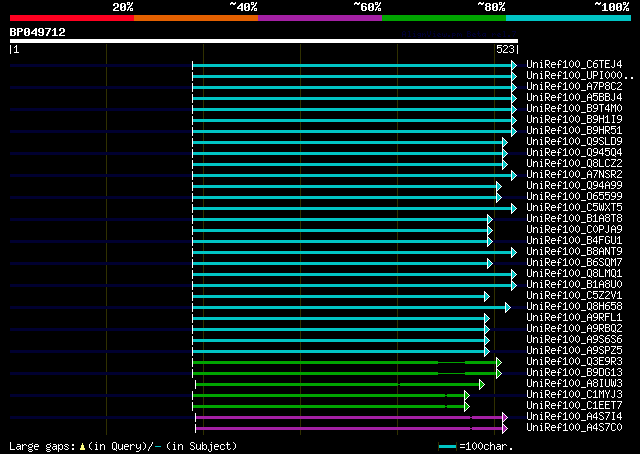Select the UniRef100_B9DG13 label
This screenshot has height=454, width=640.
(574, 373)
